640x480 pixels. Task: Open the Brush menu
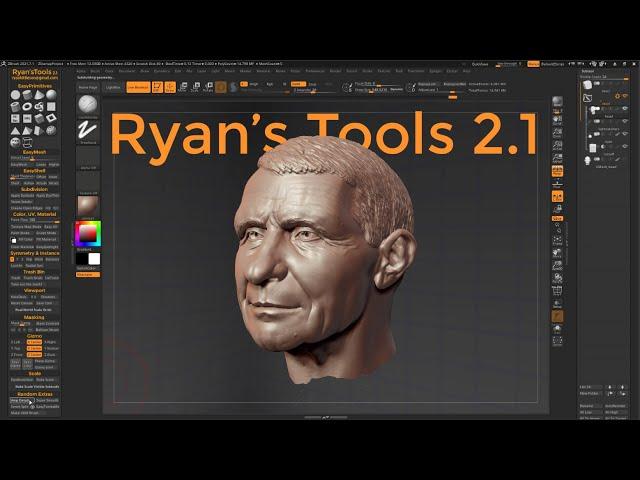(95, 71)
